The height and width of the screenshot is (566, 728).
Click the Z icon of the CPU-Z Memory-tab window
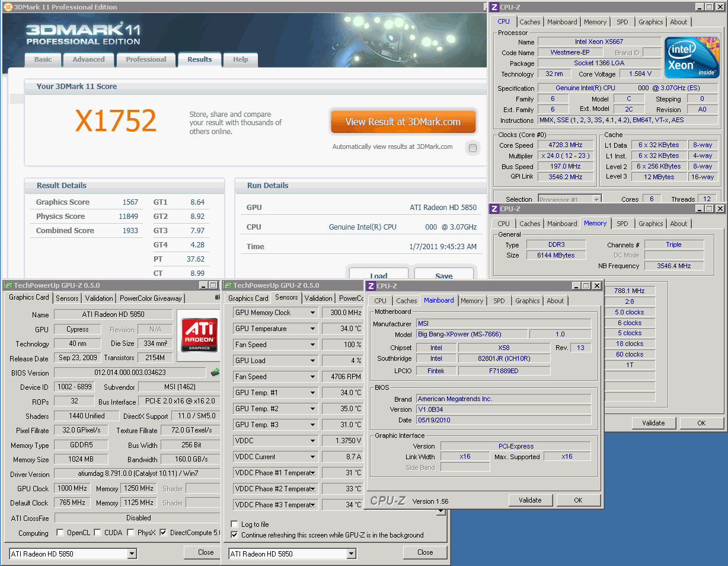point(494,209)
